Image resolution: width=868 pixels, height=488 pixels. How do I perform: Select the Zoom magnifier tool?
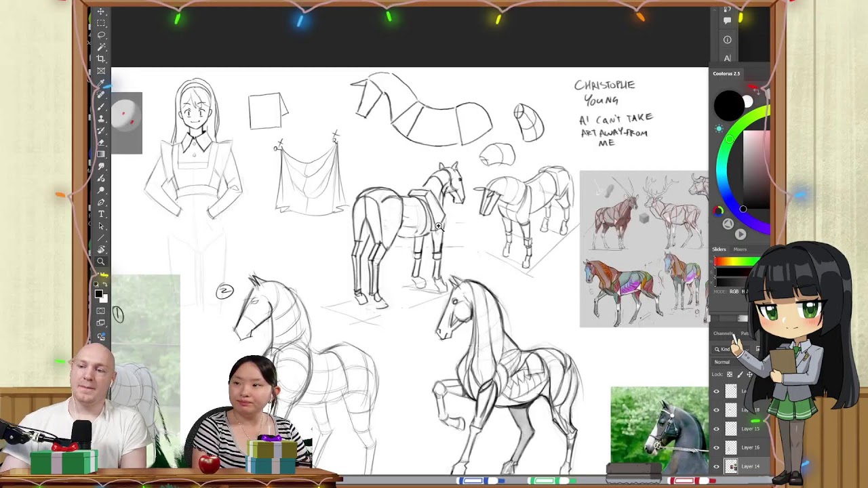[x=101, y=261]
